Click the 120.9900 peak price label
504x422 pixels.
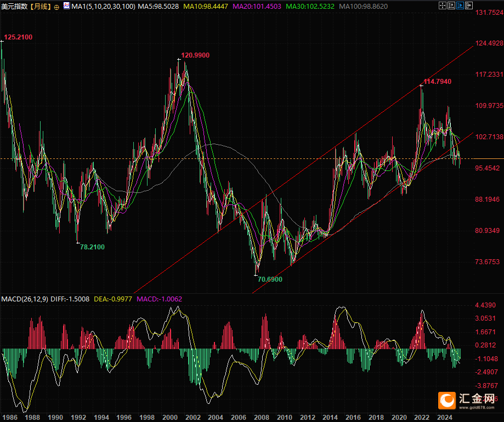tap(195, 55)
